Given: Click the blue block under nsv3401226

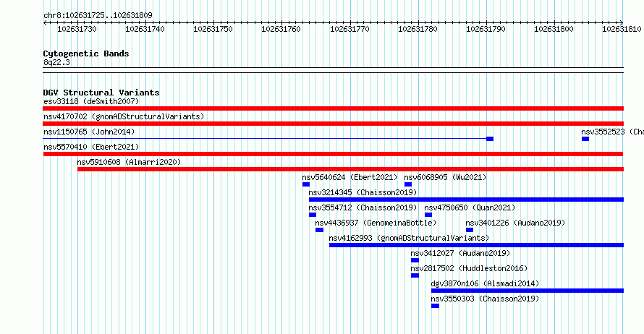Looking at the screenshot, I should coord(470,230).
